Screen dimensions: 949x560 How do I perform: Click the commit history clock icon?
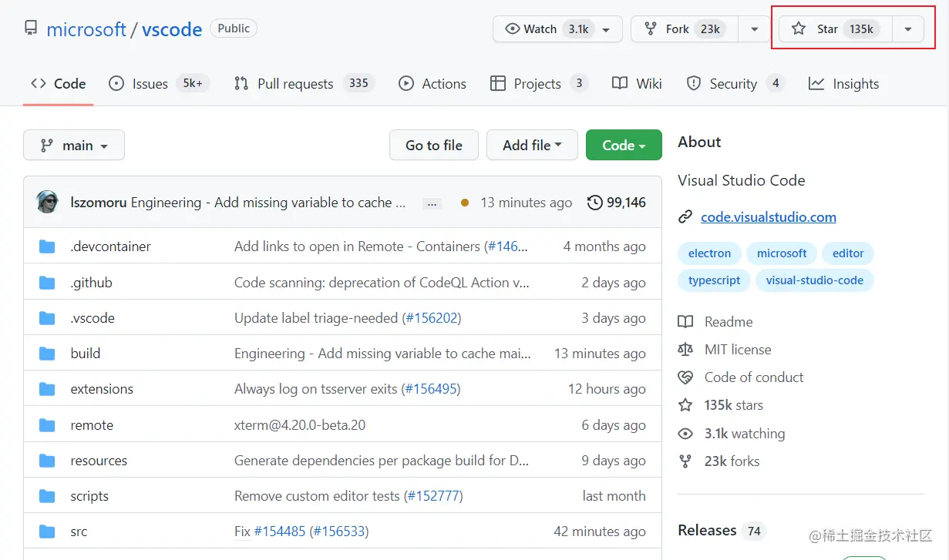click(594, 203)
